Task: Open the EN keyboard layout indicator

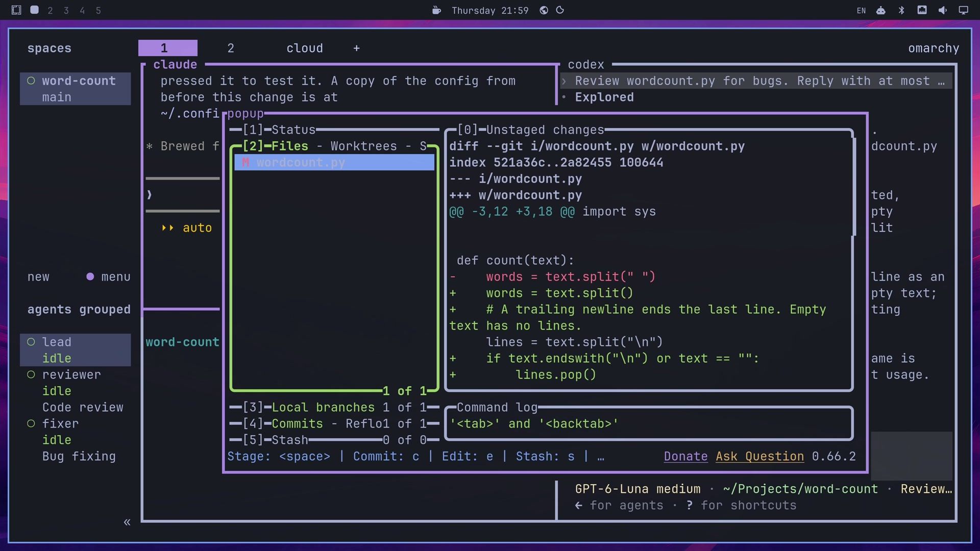Action: [x=861, y=10]
